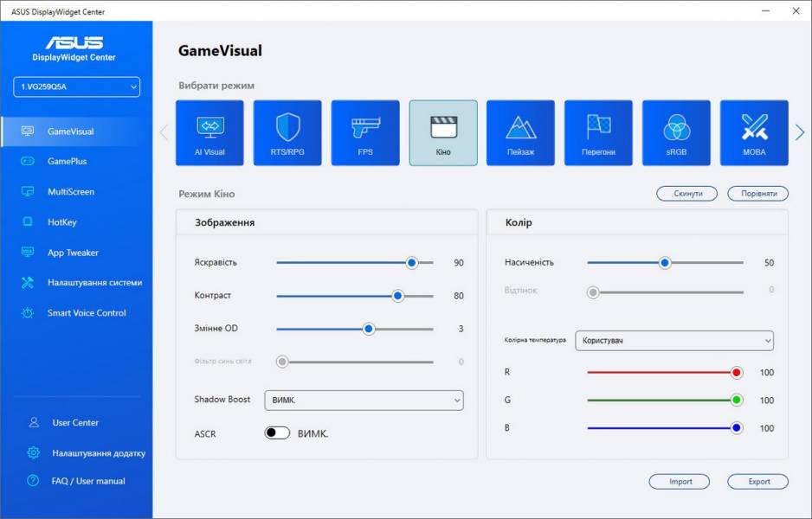Open the Shadow Boost dropdown
The width and height of the screenshot is (812, 519).
364,400
